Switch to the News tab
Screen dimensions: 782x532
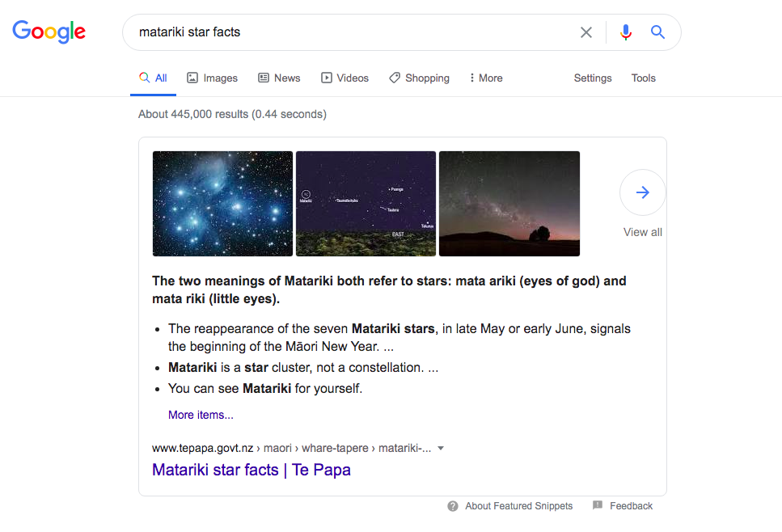[x=279, y=78]
